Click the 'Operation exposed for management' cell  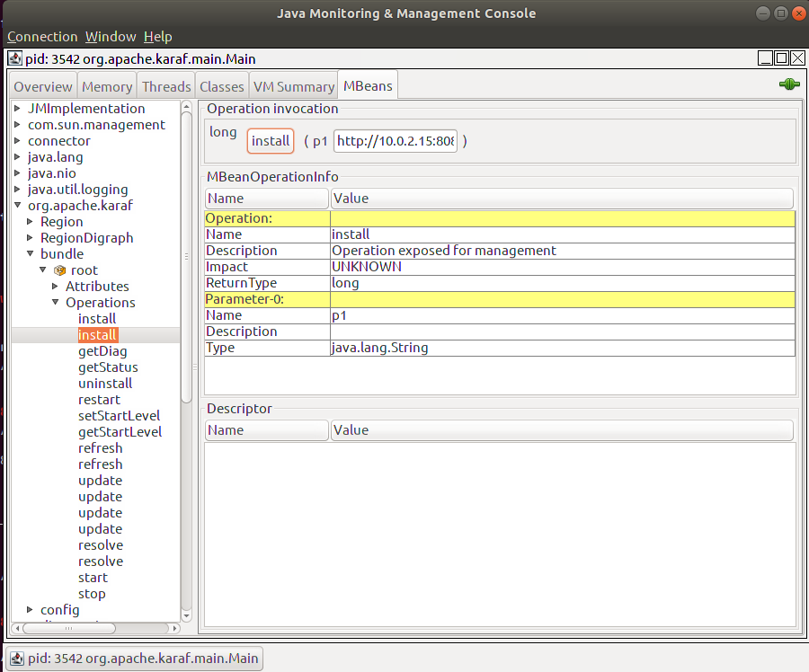[563, 251]
